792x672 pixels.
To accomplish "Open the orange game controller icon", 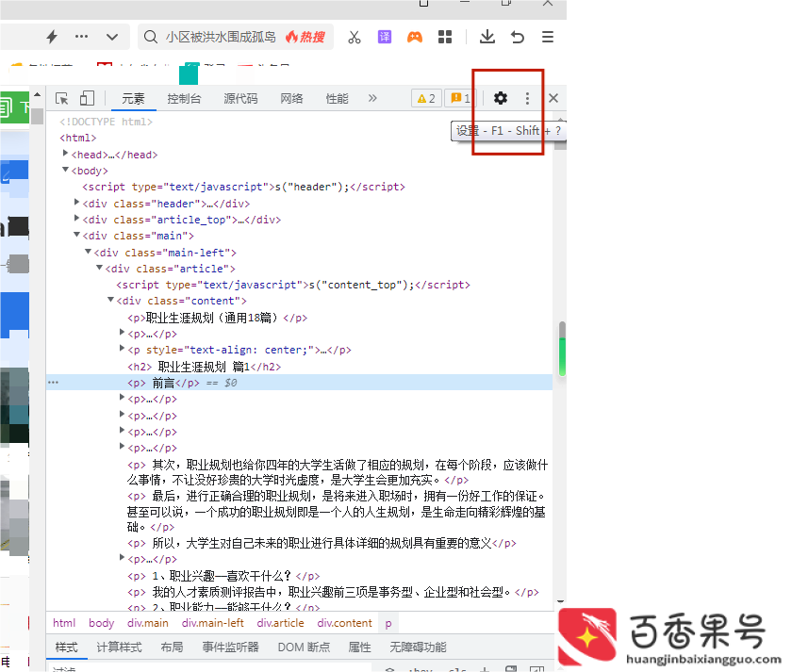I will (x=415, y=37).
